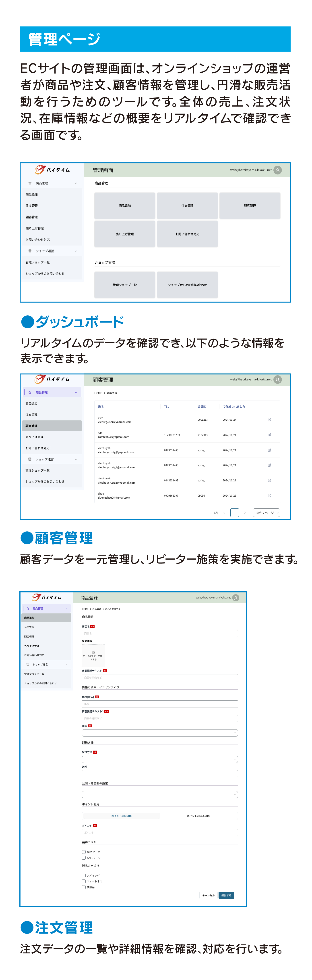Screen dimensions: 312x980
Task: Click the 注文管理 dashboard tile
Action: 187,206
